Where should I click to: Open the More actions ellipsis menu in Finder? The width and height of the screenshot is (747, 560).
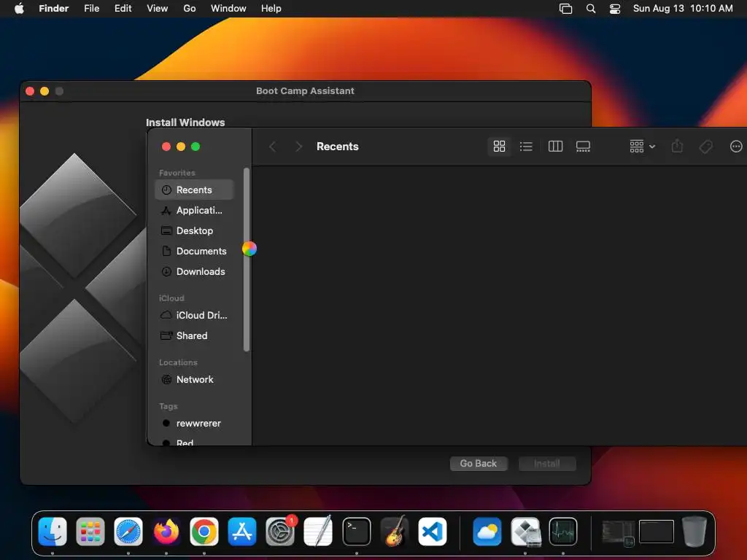pos(735,146)
